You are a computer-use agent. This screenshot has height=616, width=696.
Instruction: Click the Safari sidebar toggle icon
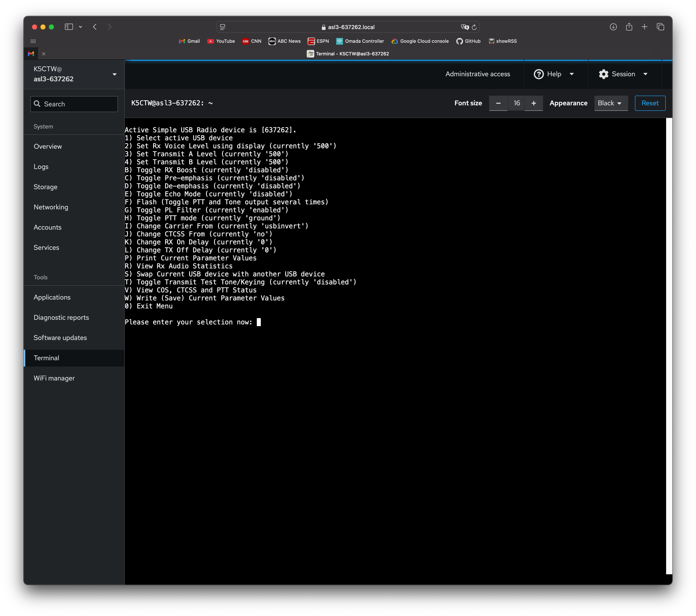(69, 27)
